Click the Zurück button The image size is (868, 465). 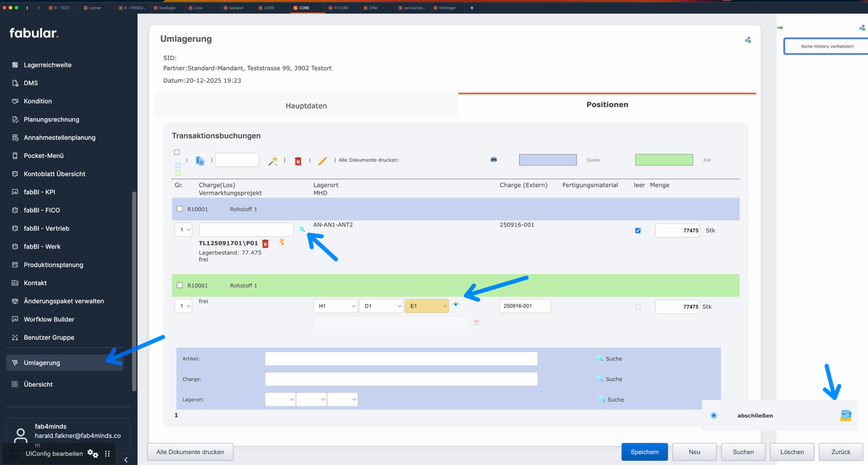tap(841, 452)
